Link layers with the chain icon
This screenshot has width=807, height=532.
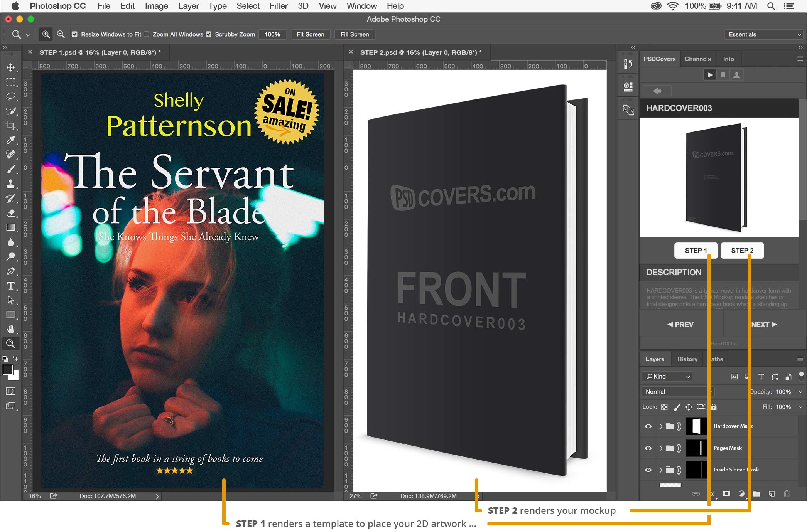(696, 493)
